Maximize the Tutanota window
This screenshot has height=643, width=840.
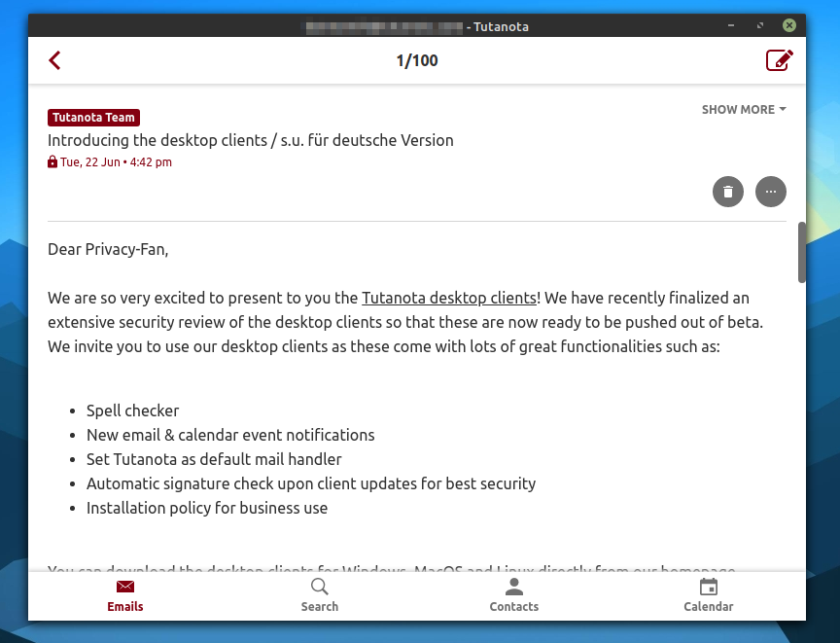[x=760, y=26]
